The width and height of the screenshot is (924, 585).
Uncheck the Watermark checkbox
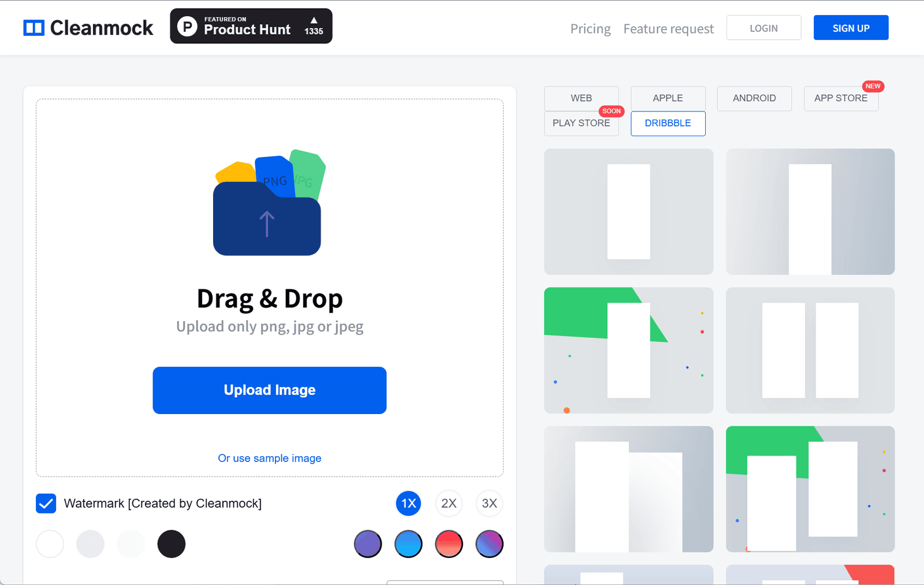tap(46, 504)
